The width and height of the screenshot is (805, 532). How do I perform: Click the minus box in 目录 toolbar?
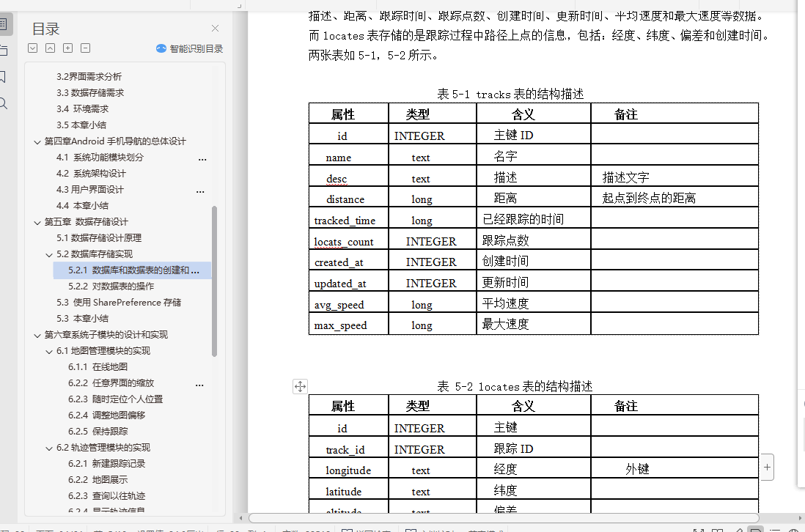point(86,48)
